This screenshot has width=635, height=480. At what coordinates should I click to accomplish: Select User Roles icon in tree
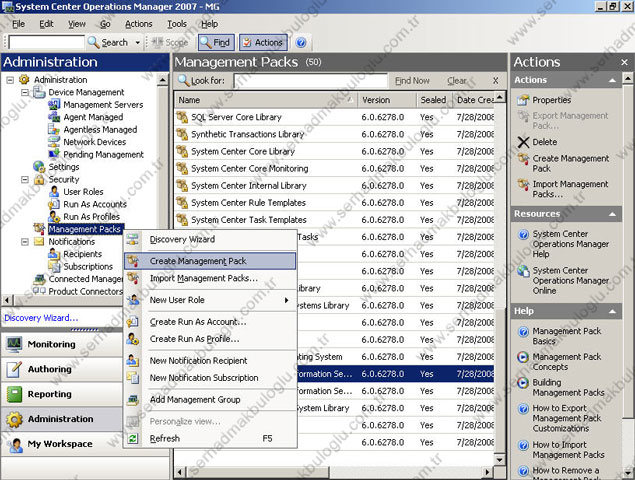[54, 192]
